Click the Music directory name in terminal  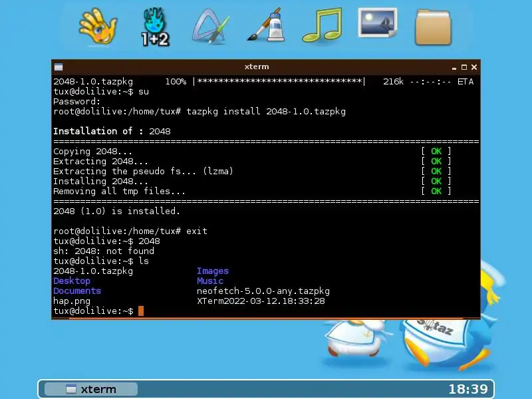[x=210, y=281]
